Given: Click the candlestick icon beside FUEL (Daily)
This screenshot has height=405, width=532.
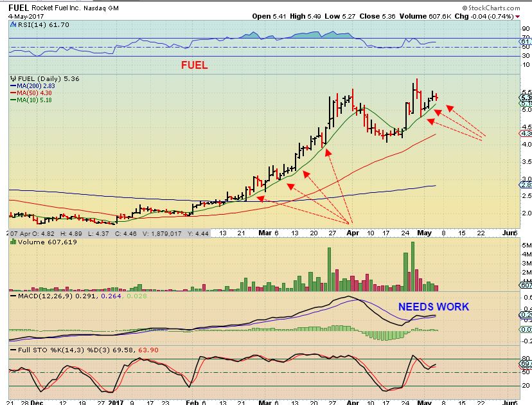Looking at the screenshot, I should click(13, 79).
